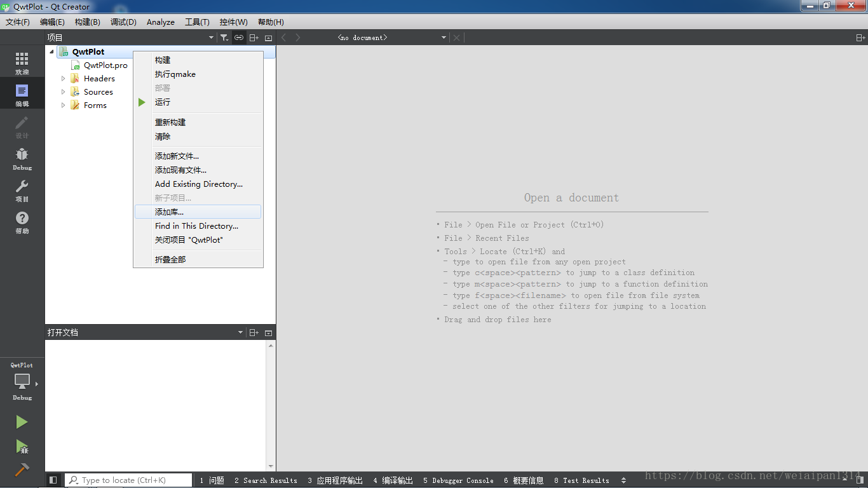The image size is (868, 488).
Task: Expand the Headers folder
Action: click(x=63, y=79)
